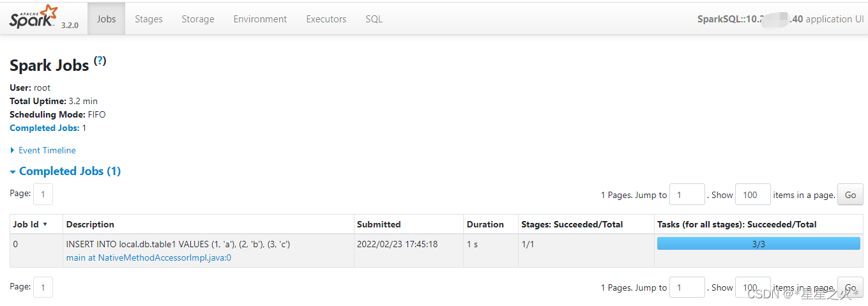Open the SQL tab
Viewport: 868px width, 306px height.
click(x=374, y=19)
